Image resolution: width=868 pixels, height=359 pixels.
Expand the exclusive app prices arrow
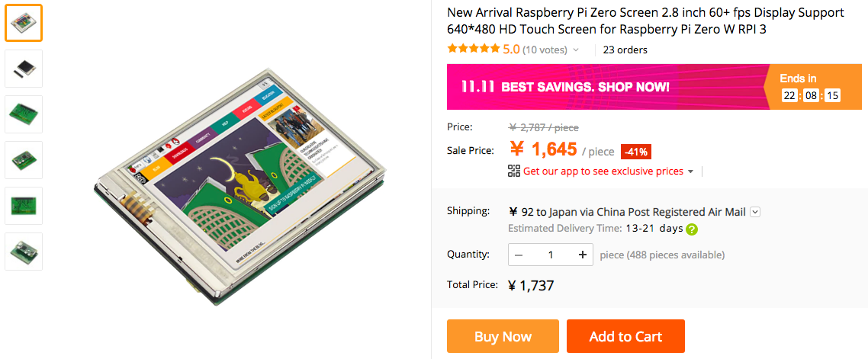690,171
